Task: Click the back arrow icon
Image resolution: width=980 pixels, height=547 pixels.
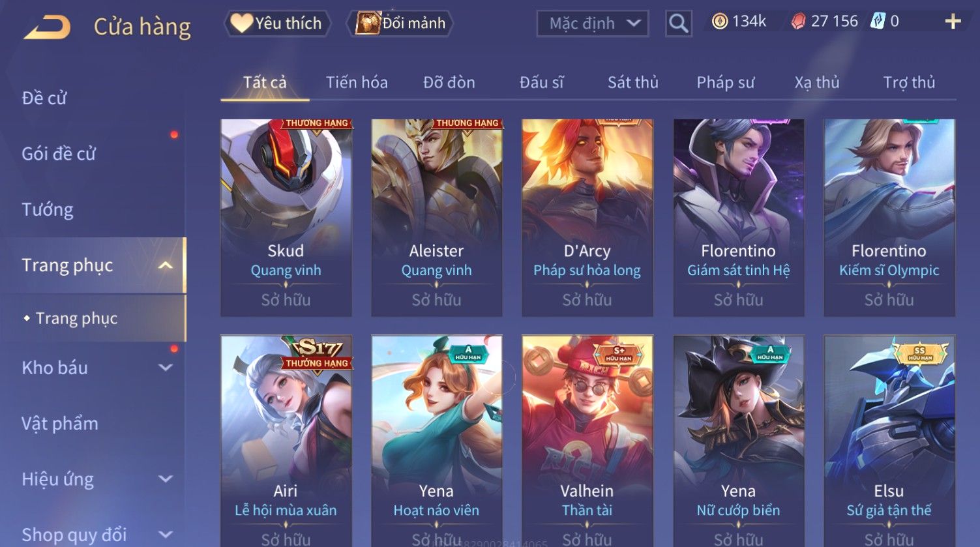Action: click(x=47, y=27)
